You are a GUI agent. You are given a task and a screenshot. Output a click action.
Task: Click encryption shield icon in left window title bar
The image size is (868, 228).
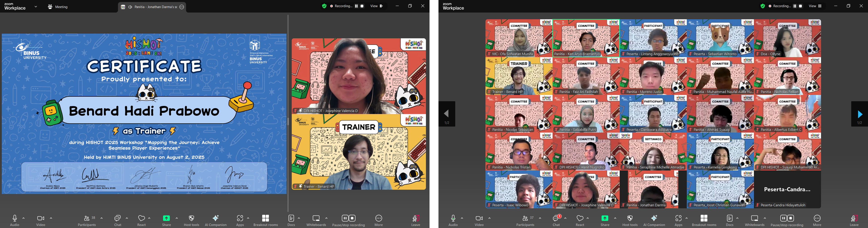(x=324, y=6)
